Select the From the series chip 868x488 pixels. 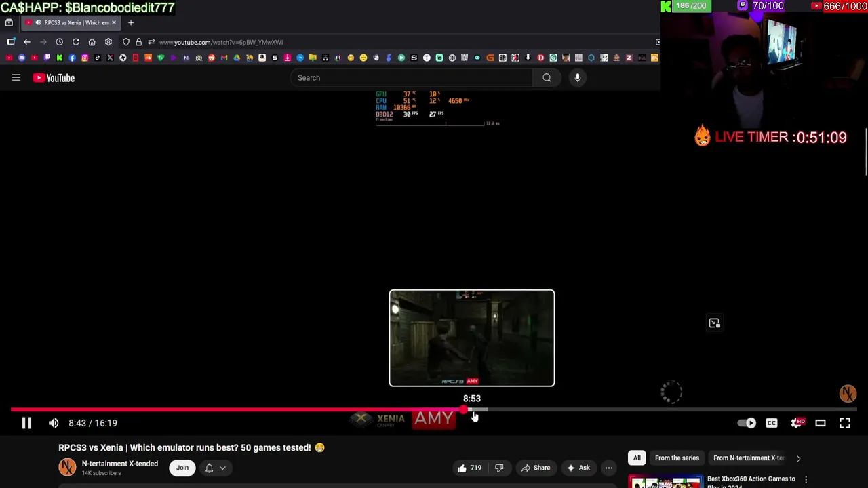(x=677, y=458)
